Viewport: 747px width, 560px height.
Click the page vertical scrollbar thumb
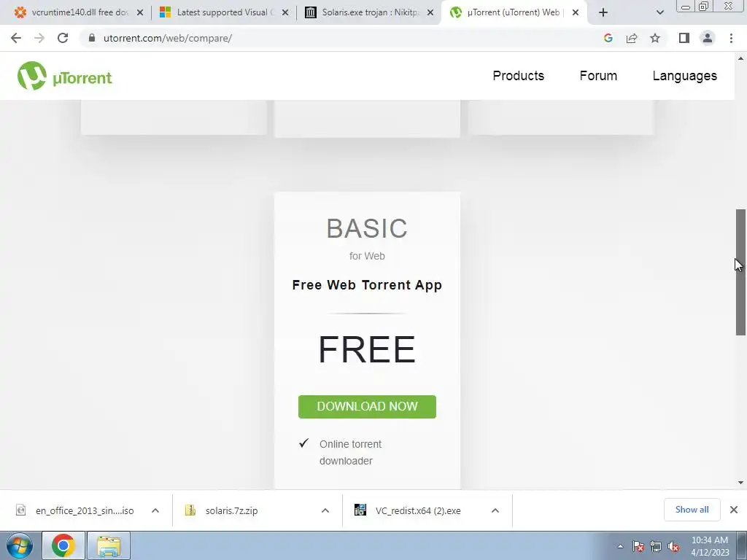pos(740,272)
